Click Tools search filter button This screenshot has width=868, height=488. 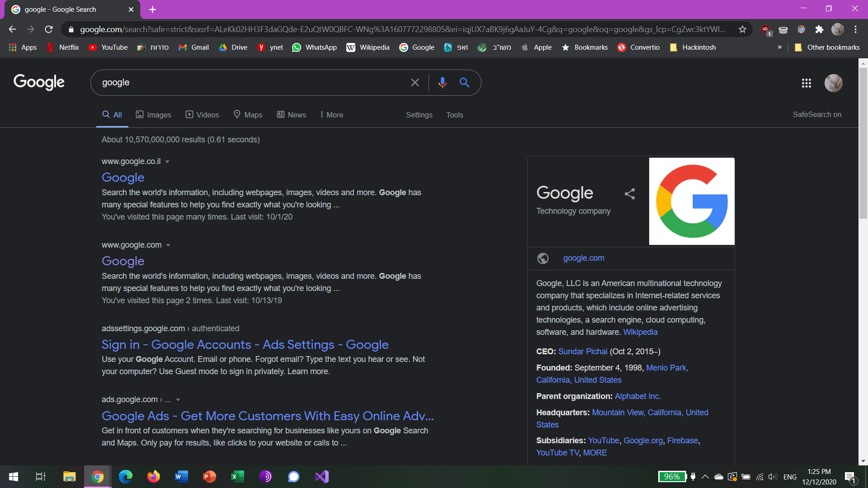[x=455, y=114]
